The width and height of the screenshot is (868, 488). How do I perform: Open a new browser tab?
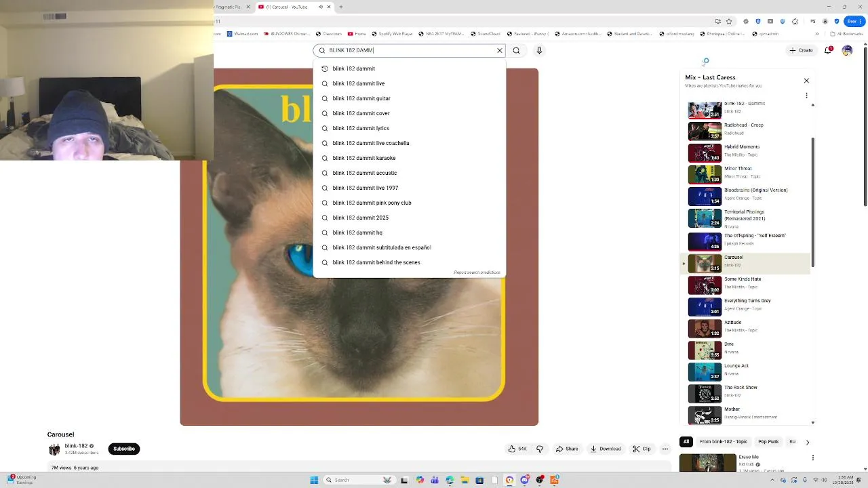(x=340, y=7)
